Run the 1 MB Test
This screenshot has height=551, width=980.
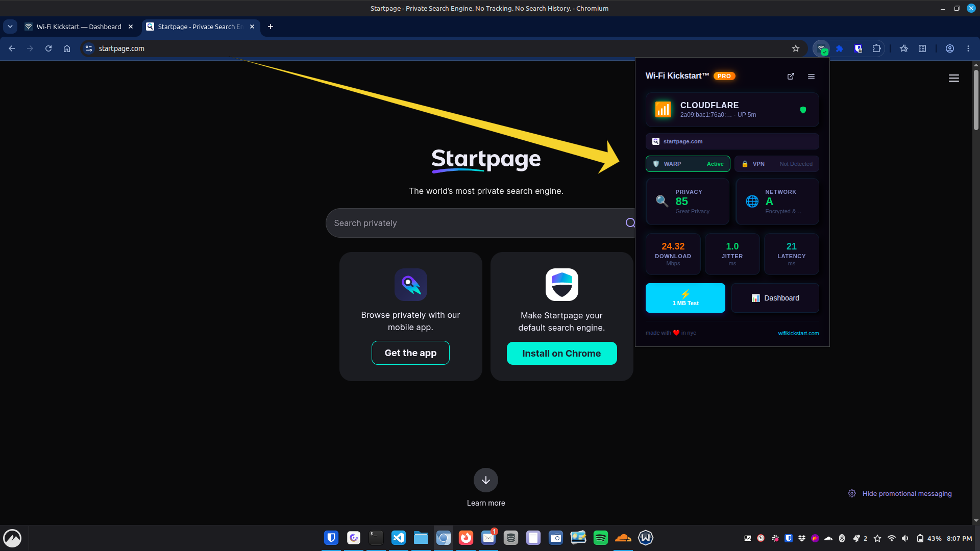click(x=685, y=298)
